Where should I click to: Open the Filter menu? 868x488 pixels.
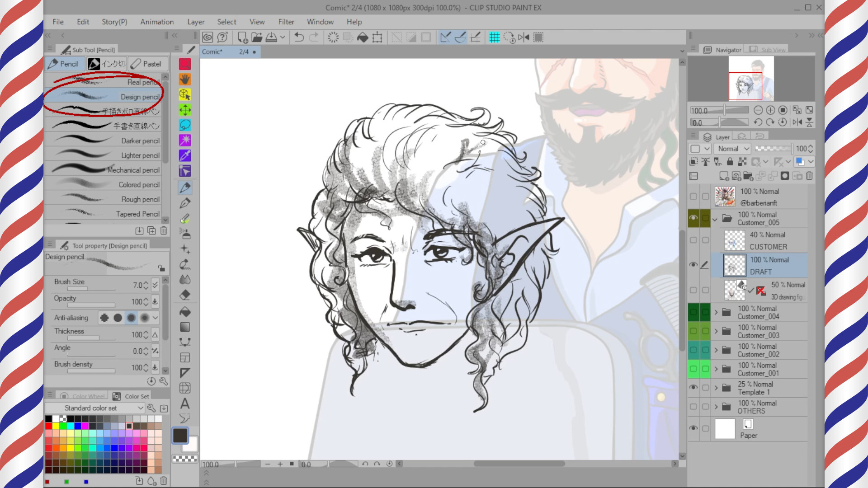pyautogui.click(x=286, y=22)
